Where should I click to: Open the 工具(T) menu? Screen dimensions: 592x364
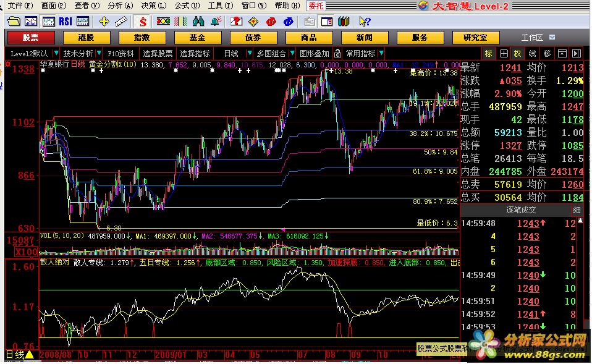[221, 6]
